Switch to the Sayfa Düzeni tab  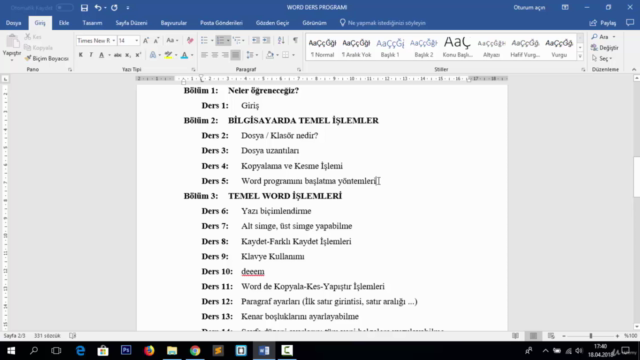[131, 23]
